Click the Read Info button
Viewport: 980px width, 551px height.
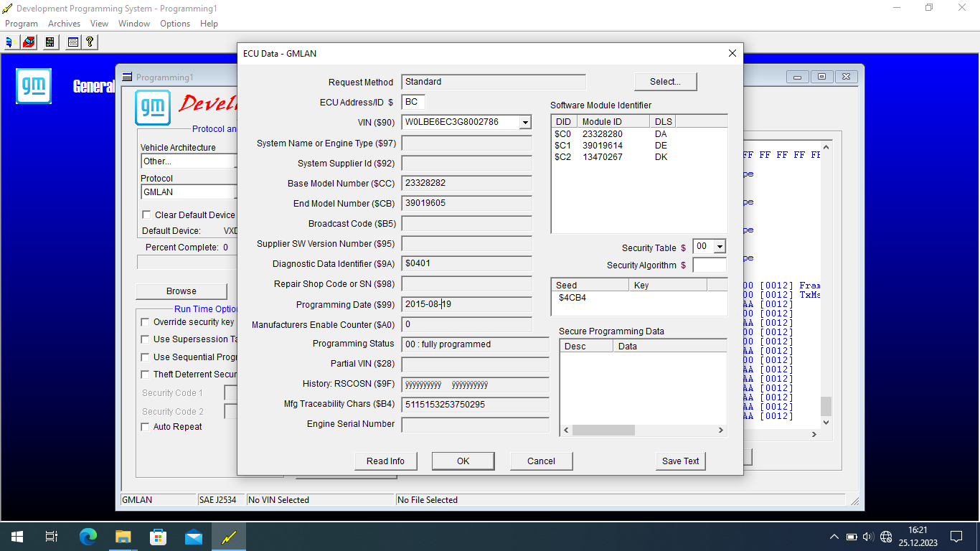coord(386,461)
